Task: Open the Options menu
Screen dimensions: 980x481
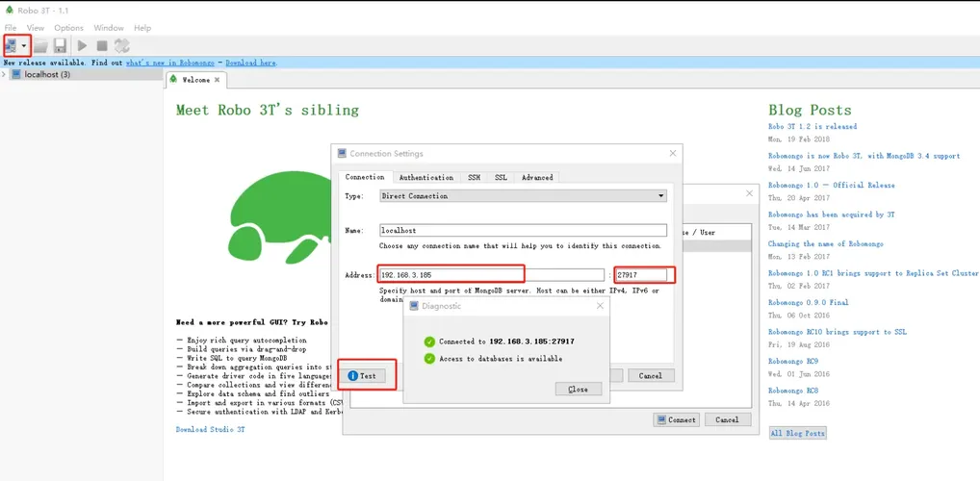Action: (68, 28)
